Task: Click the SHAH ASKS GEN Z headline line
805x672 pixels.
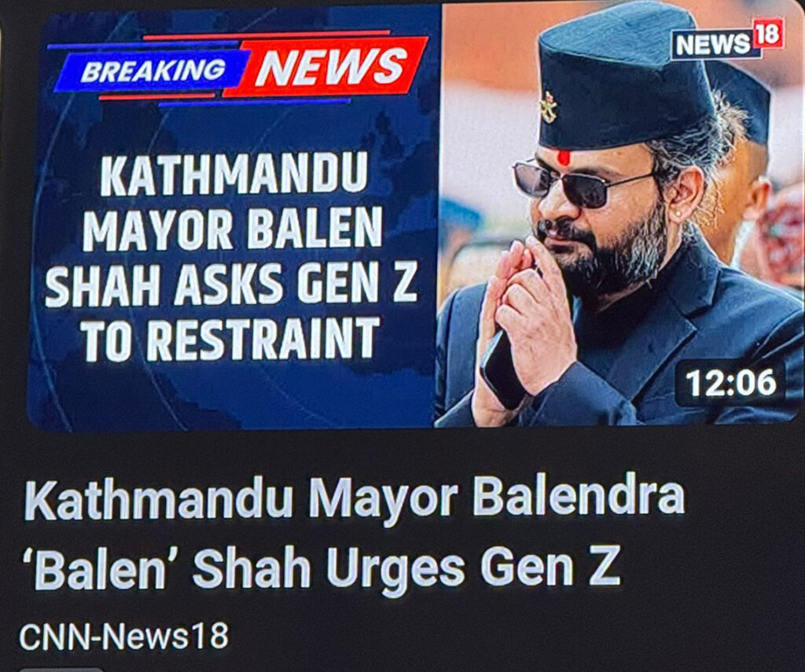Action: 232,284
